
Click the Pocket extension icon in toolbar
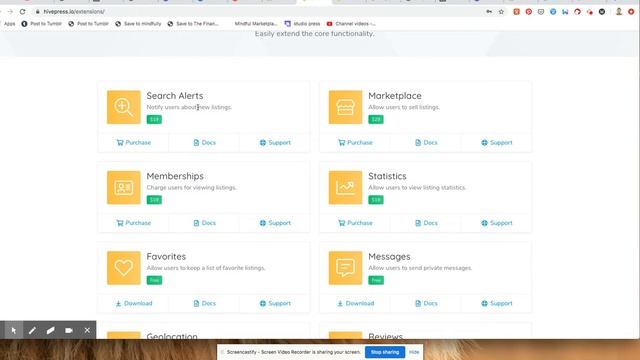(x=541, y=12)
